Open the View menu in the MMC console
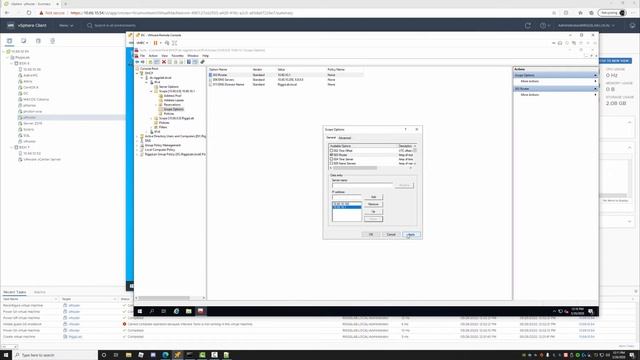640x360 pixels. [164, 56]
